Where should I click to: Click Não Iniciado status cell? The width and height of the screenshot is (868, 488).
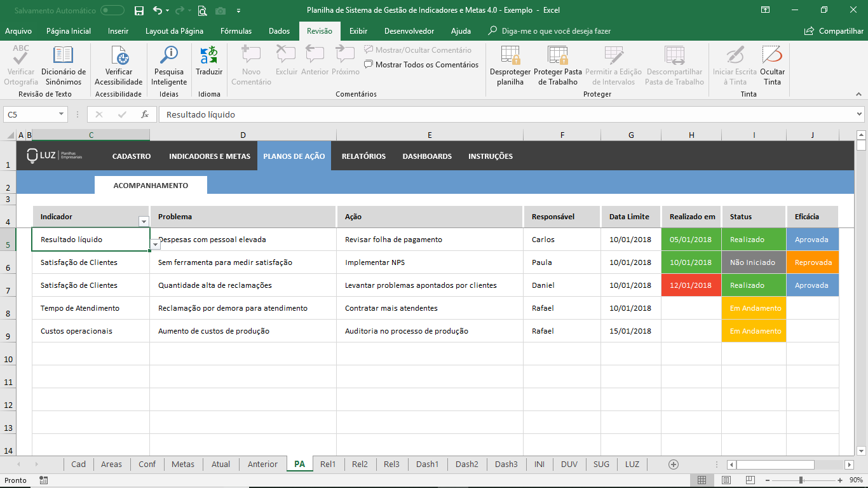754,262
